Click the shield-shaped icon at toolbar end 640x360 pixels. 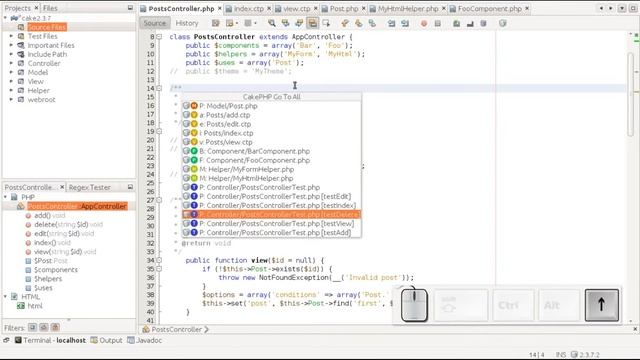pos(502,23)
